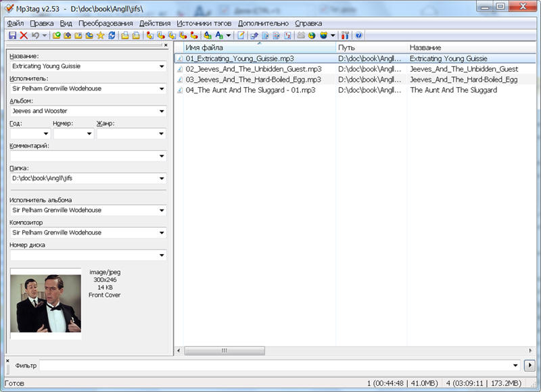Open Actions (Quick) blue A icon
Screen dimensions: 541x392
pos(219,35)
